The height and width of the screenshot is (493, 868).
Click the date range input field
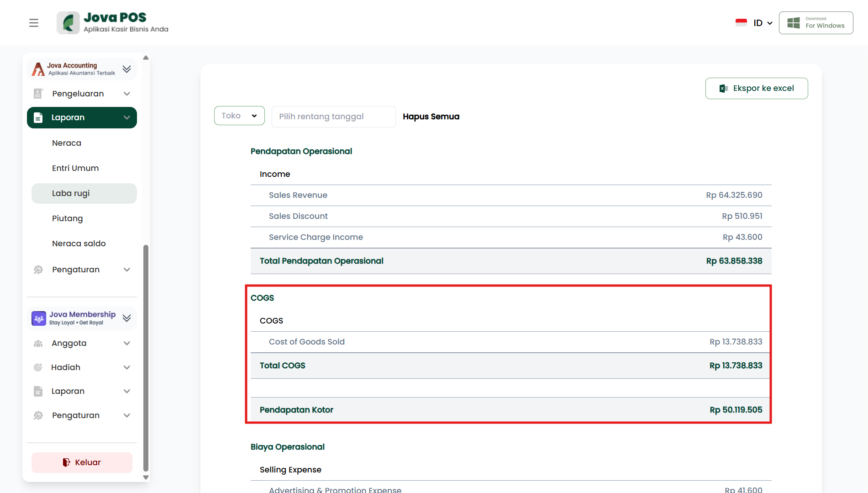[333, 117]
